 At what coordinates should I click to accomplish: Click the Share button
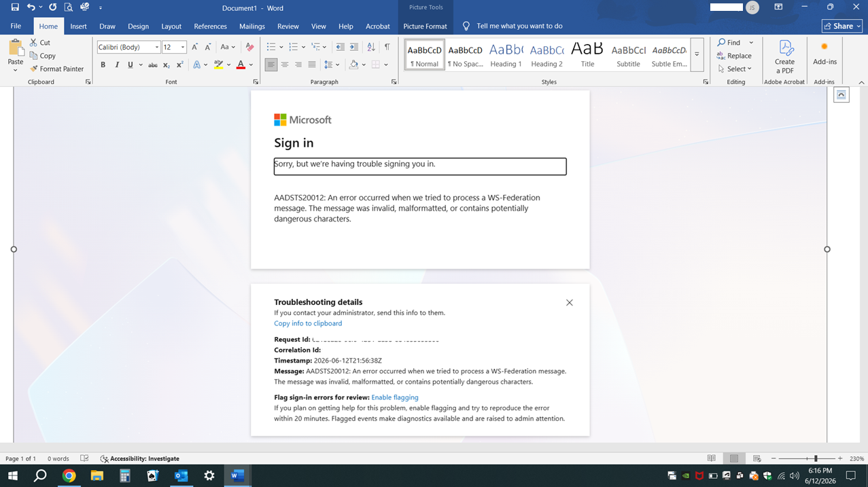point(842,26)
